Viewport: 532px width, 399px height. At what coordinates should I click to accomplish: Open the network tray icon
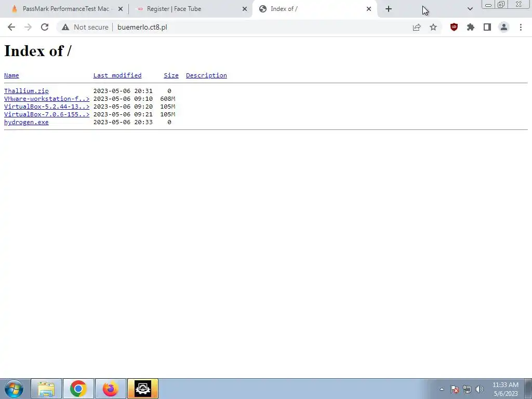point(467,389)
